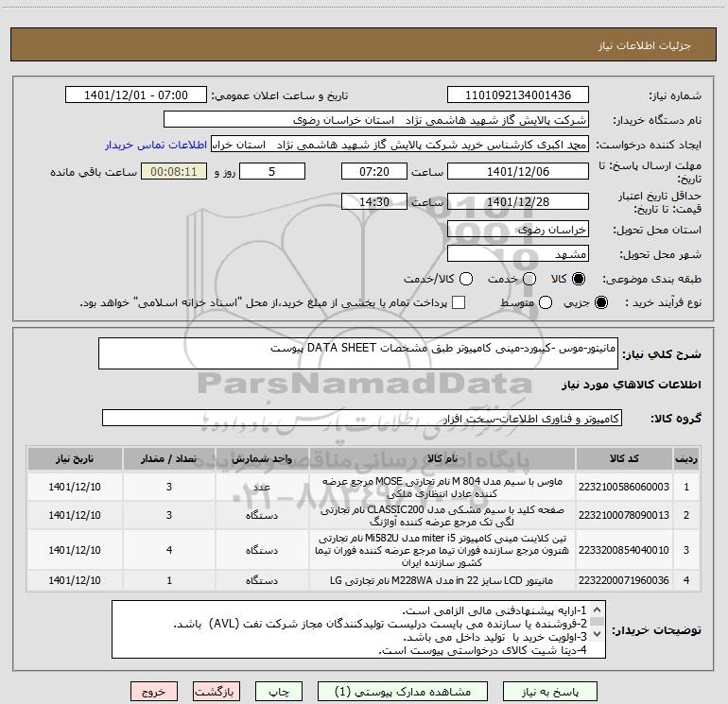Select the کالا radio button
The height and width of the screenshot is (704, 728).
click(579, 279)
